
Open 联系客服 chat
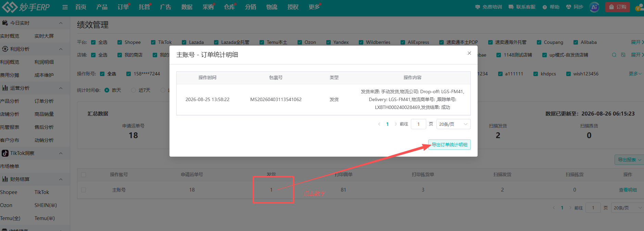click(x=522, y=7)
